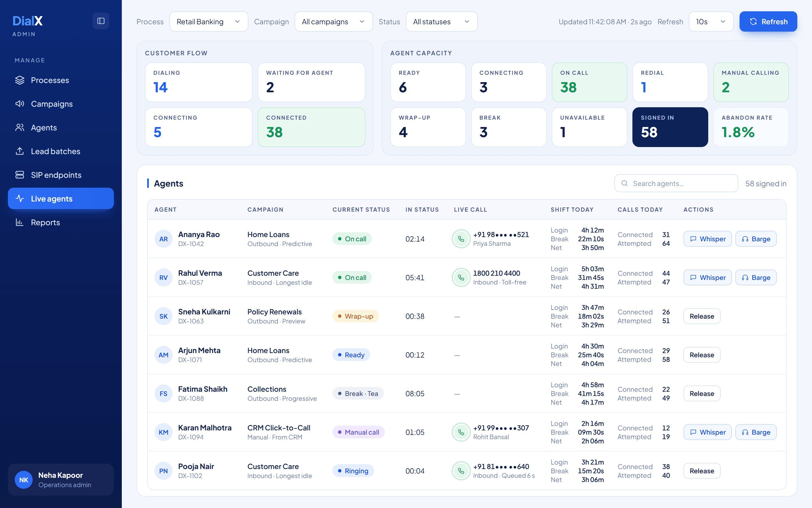Click the live call phone icon for Pooja Nair

pos(461,471)
